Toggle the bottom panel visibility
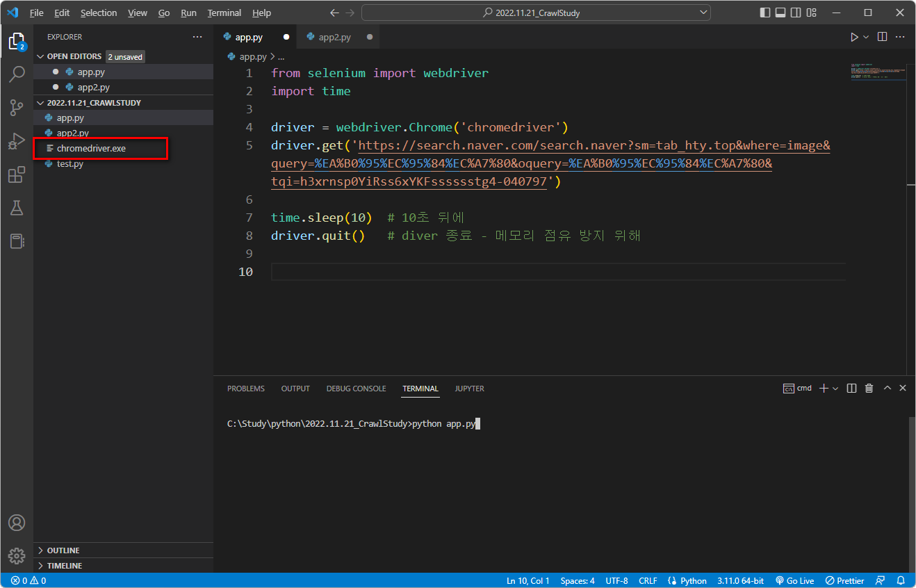The width and height of the screenshot is (916, 588). (x=780, y=12)
